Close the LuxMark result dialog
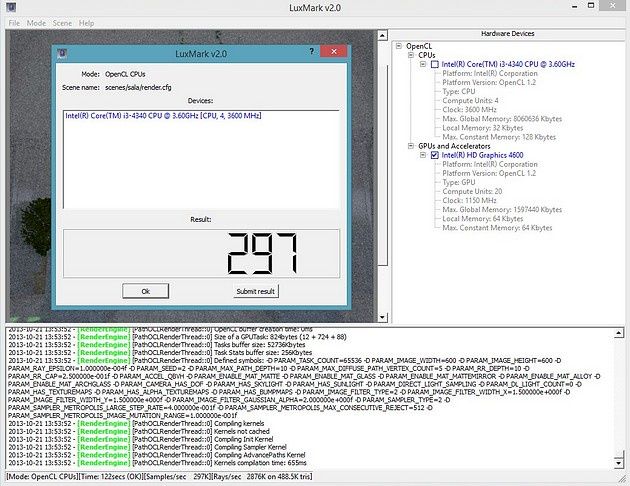The height and width of the screenshot is (486, 630). point(333,51)
